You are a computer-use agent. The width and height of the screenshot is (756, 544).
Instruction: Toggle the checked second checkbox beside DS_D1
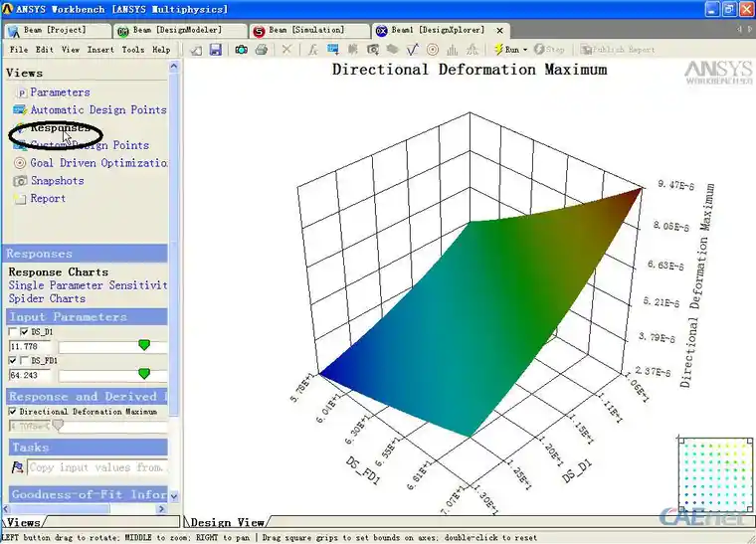click(x=24, y=331)
